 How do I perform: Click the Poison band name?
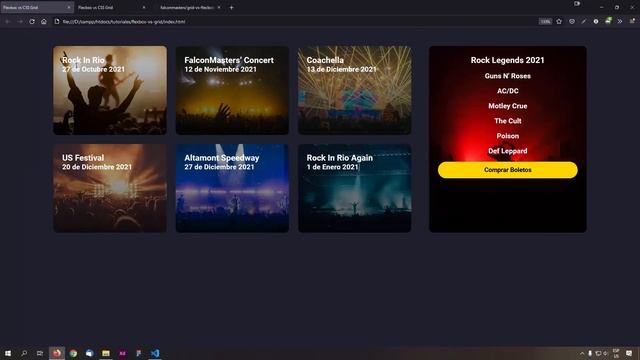(508, 136)
